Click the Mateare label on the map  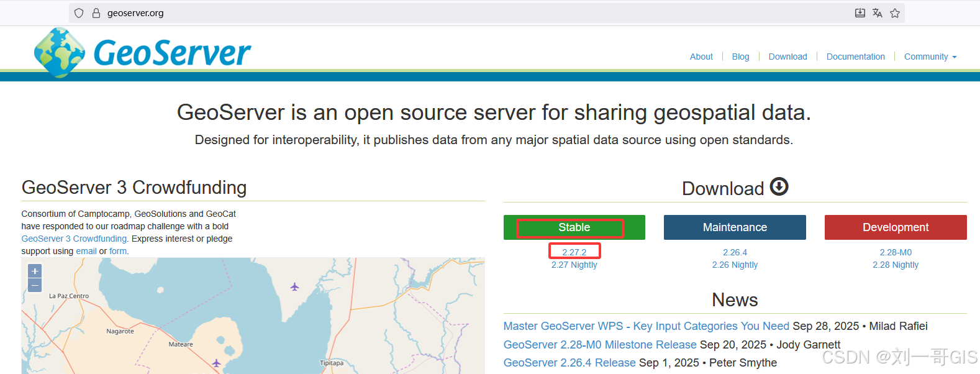(x=181, y=344)
